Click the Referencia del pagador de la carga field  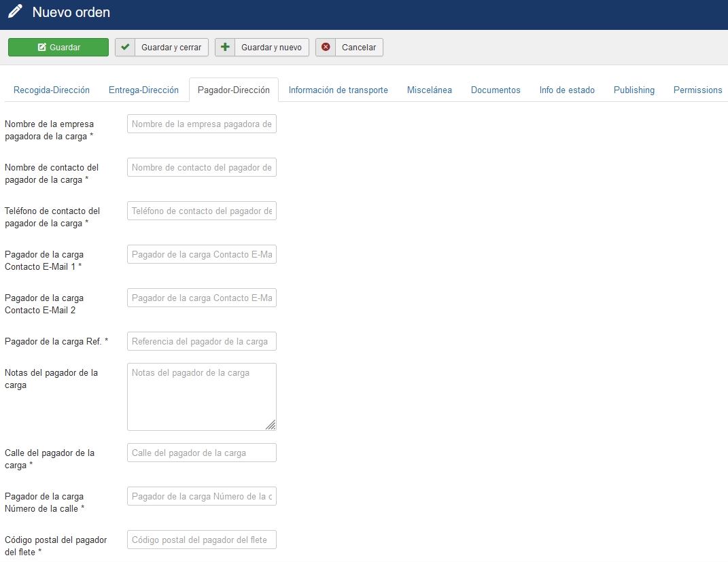click(x=202, y=342)
